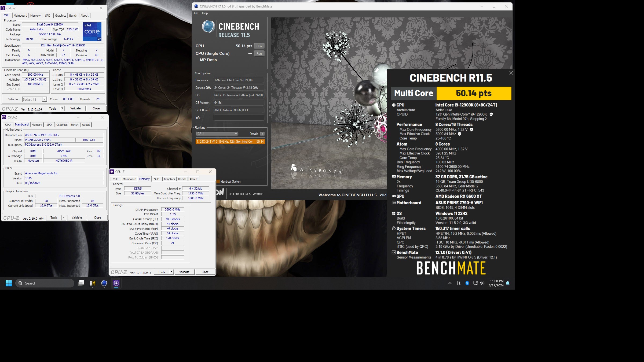Open Cinebench taskbar icon

pyautogui.click(x=104, y=283)
